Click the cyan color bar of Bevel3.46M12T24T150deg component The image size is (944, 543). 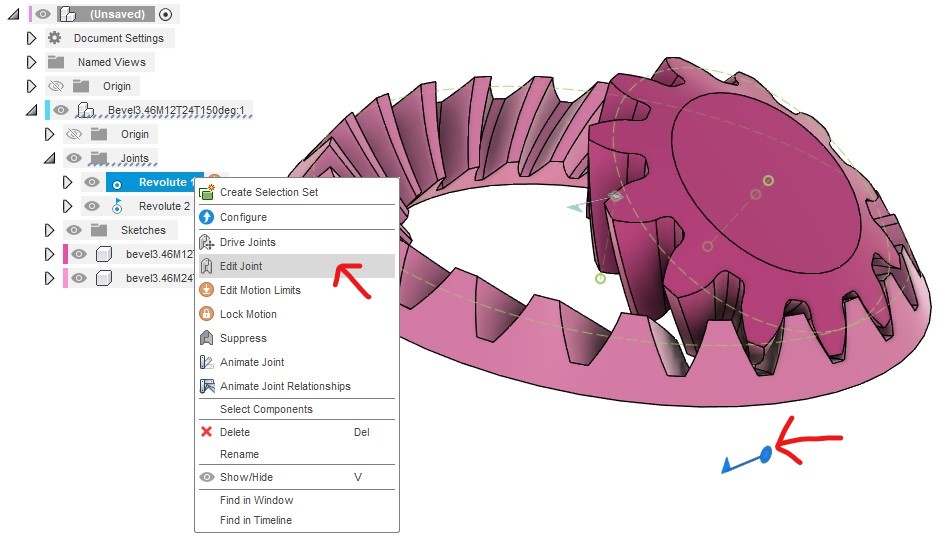pyautogui.click(x=47, y=110)
